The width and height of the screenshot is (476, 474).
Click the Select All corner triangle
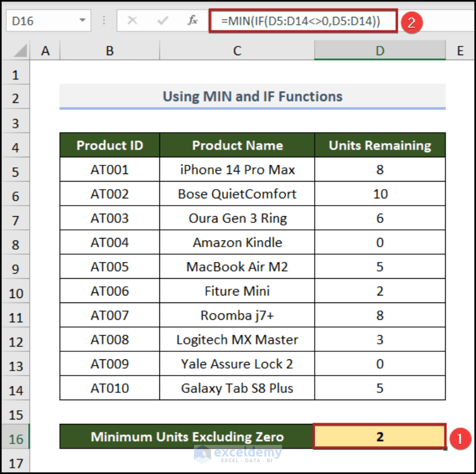tap(20, 51)
